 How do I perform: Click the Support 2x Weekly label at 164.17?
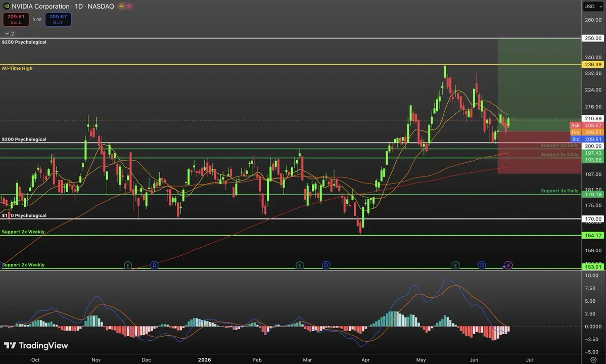tap(23, 232)
